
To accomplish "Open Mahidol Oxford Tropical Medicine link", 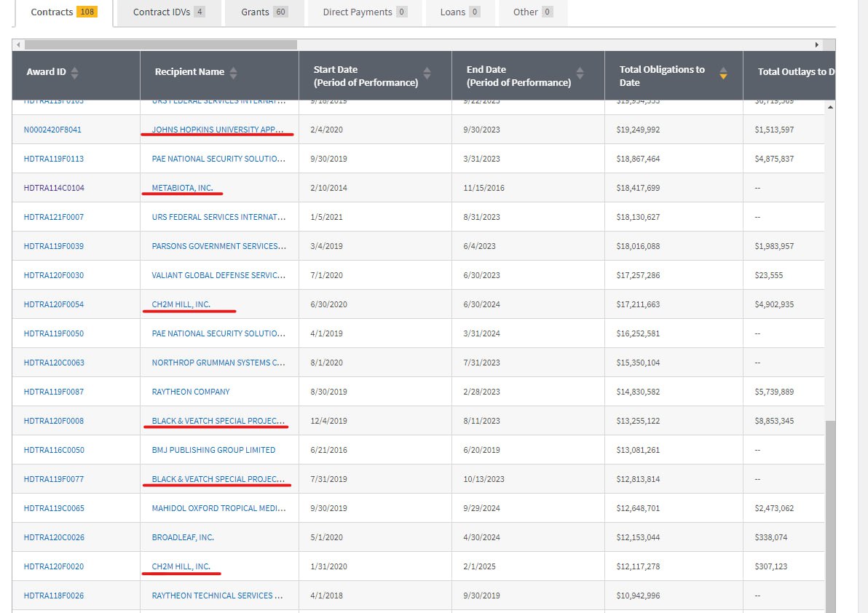I will pos(218,508).
